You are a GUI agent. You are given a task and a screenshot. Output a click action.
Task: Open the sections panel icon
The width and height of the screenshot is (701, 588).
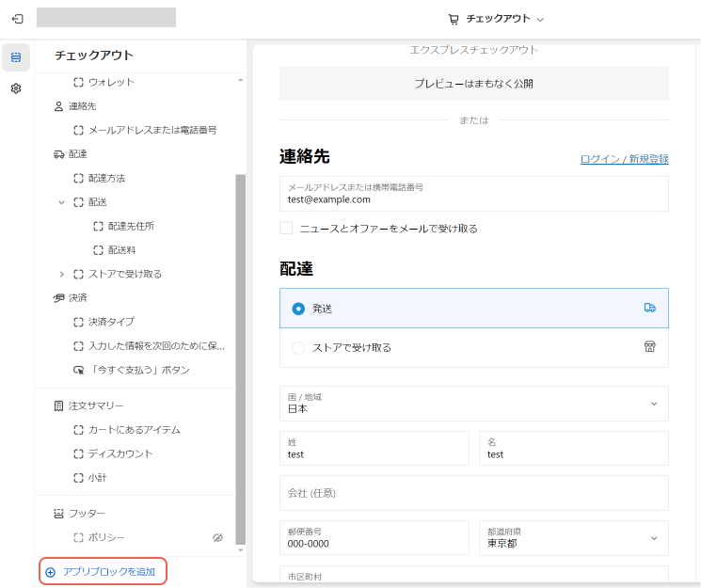[16, 57]
